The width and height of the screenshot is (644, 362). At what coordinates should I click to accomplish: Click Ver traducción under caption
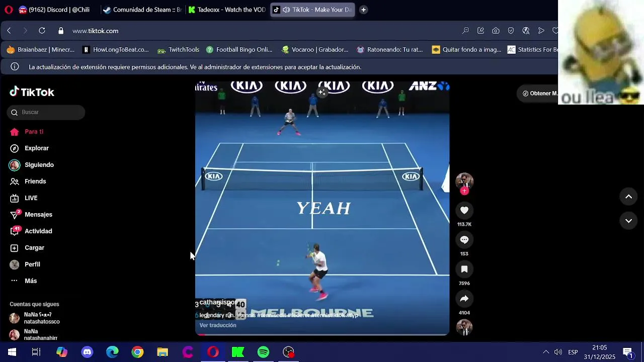pos(218,325)
